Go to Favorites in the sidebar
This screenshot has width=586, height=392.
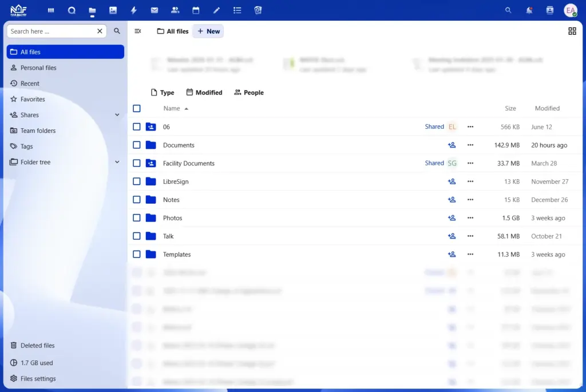click(33, 100)
